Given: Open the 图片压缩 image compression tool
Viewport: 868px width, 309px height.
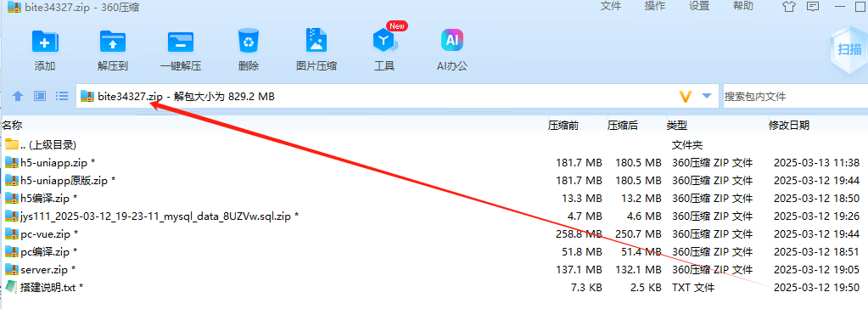Looking at the screenshot, I should point(316,42).
